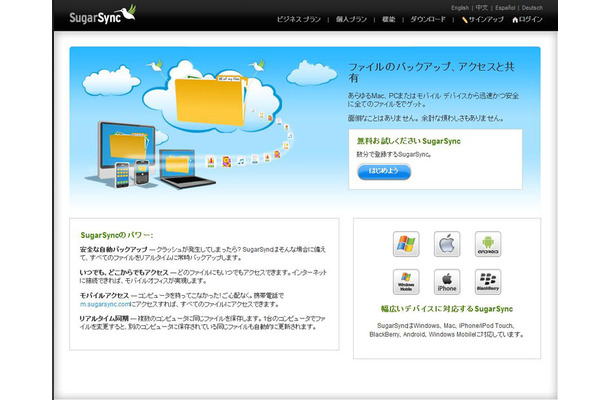
Task: Click the ファイルのバックアップ、アクセスと共有 headline
Action: (431, 72)
